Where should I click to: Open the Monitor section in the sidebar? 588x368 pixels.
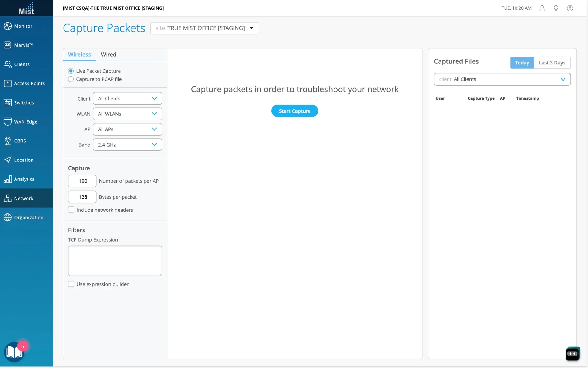pos(23,26)
